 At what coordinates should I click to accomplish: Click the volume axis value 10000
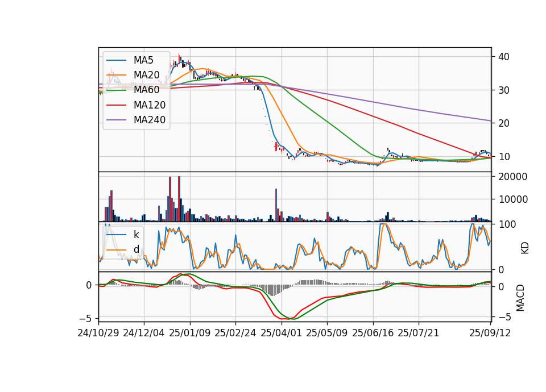[x=513, y=199]
